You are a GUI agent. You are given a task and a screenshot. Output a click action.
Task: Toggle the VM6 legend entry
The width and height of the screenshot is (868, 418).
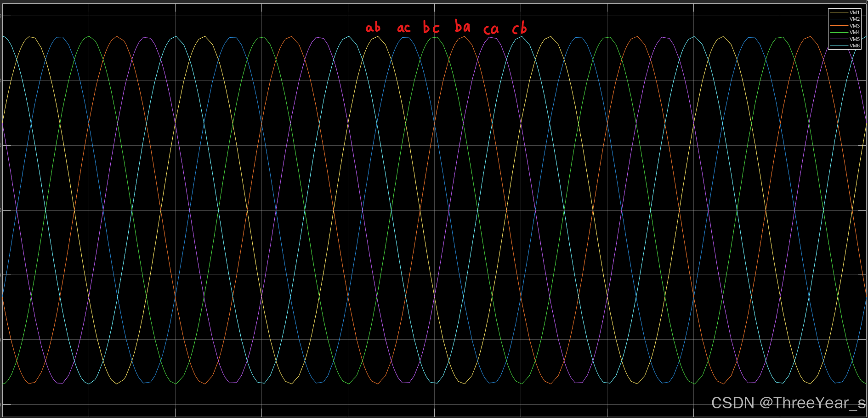[845, 46]
